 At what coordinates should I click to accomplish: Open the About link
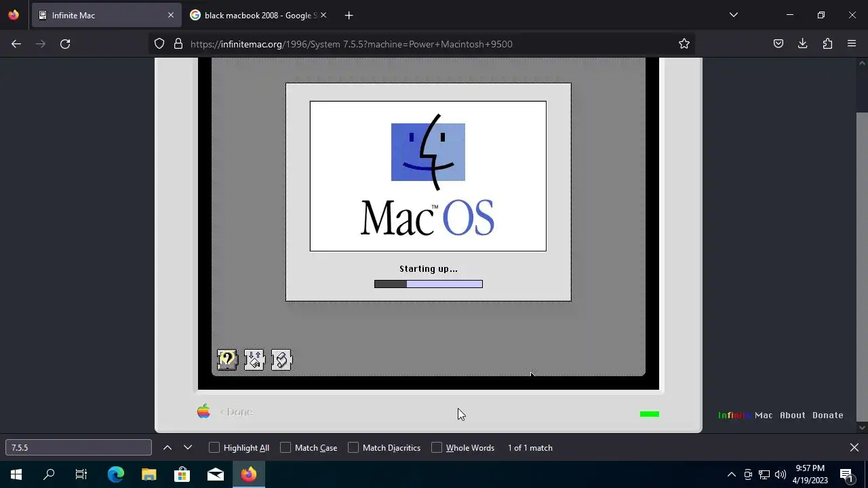[793, 415]
